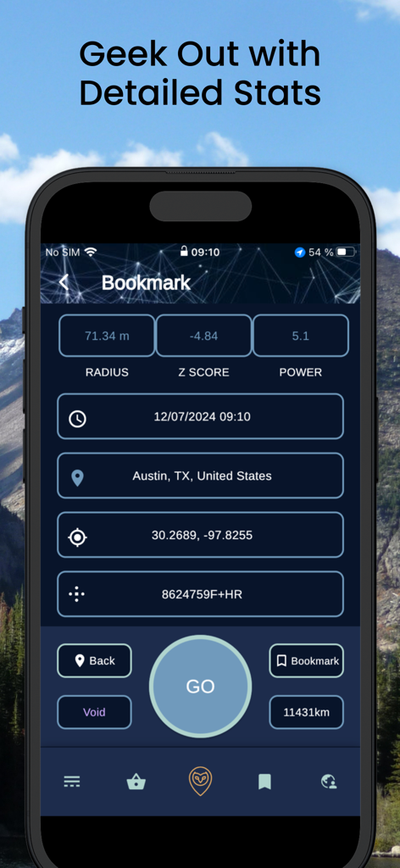Open the shop basket tab
400x868 pixels.
136,782
